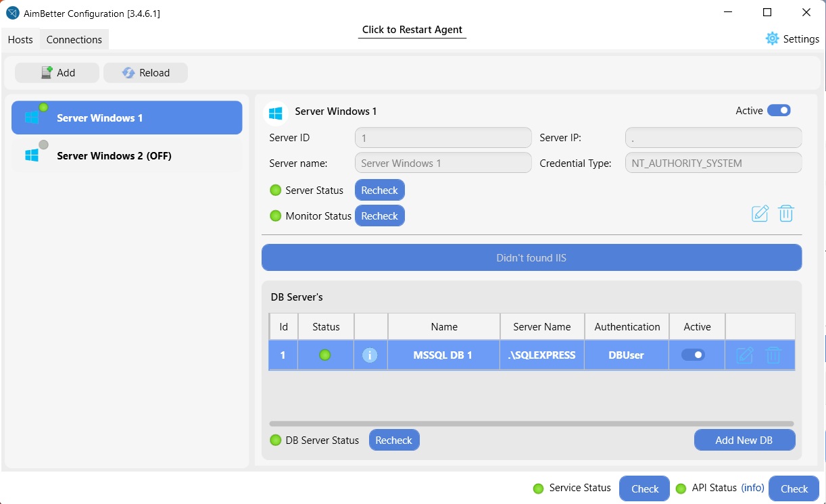826x504 pixels.
Task: Select the DBUser authentication cell
Action: pyautogui.click(x=627, y=355)
